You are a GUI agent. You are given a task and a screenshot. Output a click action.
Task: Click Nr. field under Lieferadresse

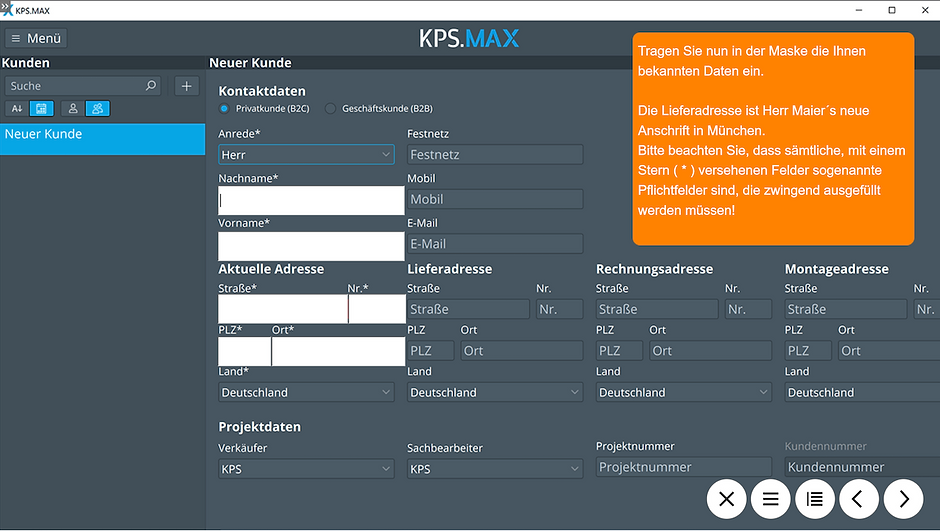(x=559, y=309)
